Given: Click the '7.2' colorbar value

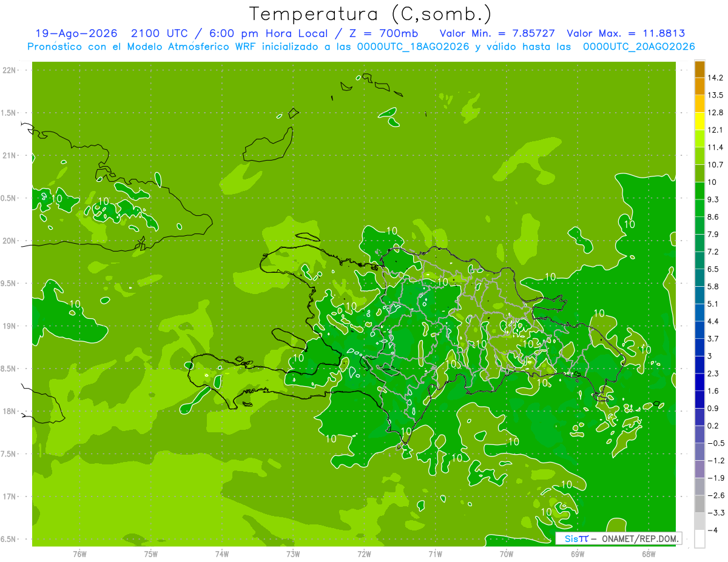Looking at the screenshot, I should tap(713, 252).
